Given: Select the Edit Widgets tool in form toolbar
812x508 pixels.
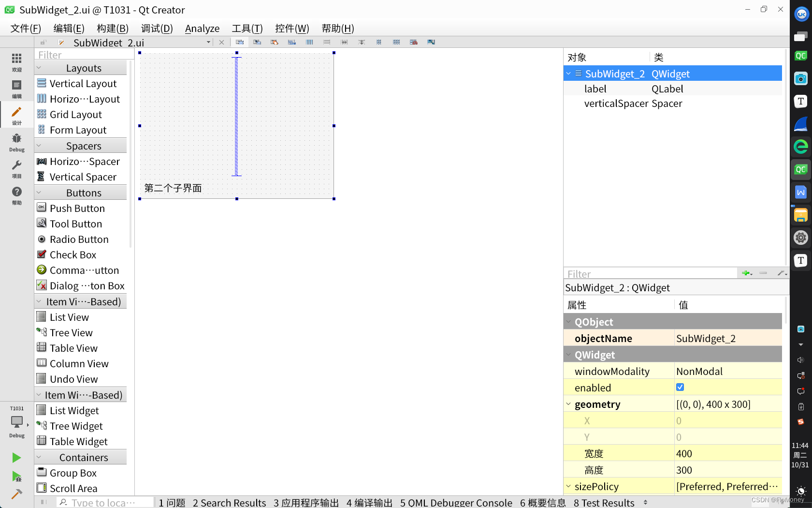Looking at the screenshot, I should [240, 42].
